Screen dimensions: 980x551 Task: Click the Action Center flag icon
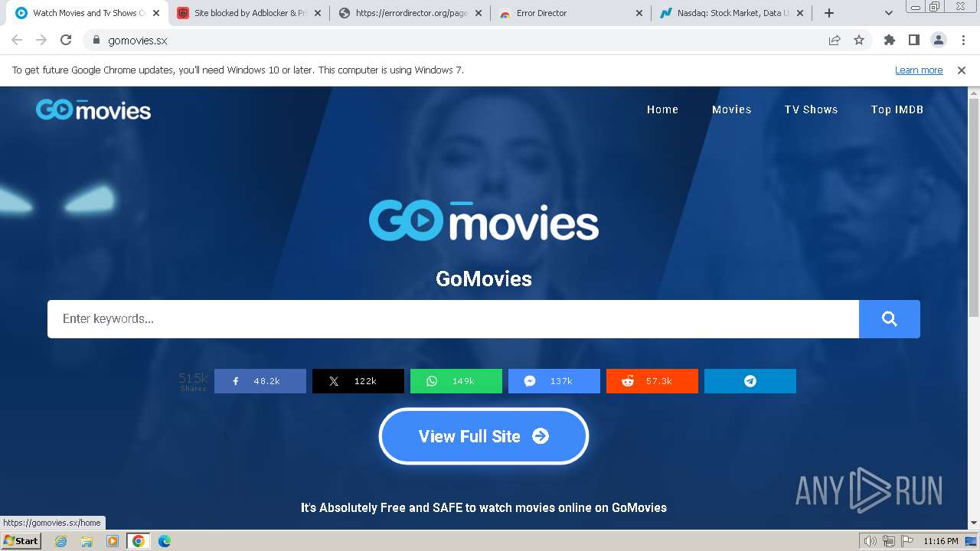(x=906, y=541)
